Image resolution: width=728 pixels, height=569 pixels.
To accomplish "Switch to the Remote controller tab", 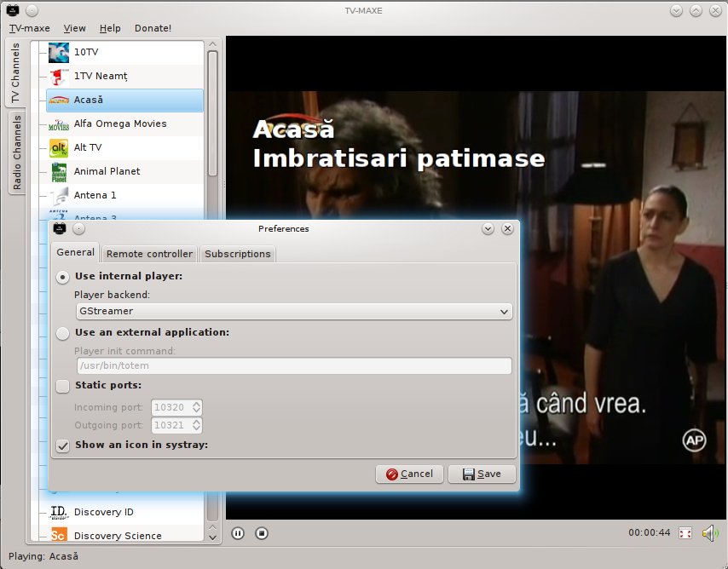I will 149,254.
